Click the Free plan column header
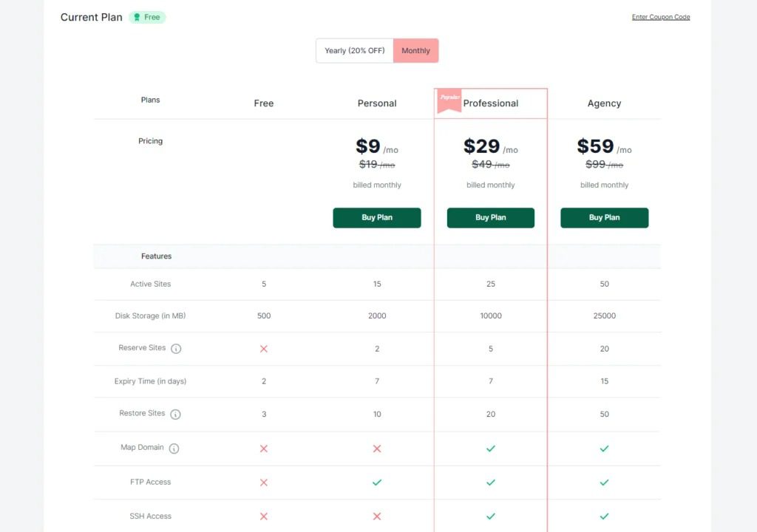 (x=264, y=103)
